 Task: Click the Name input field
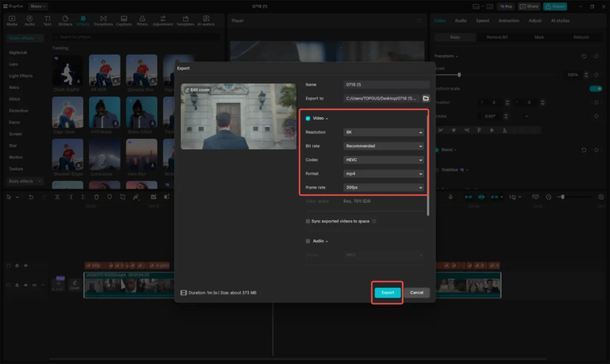(387, 84)
